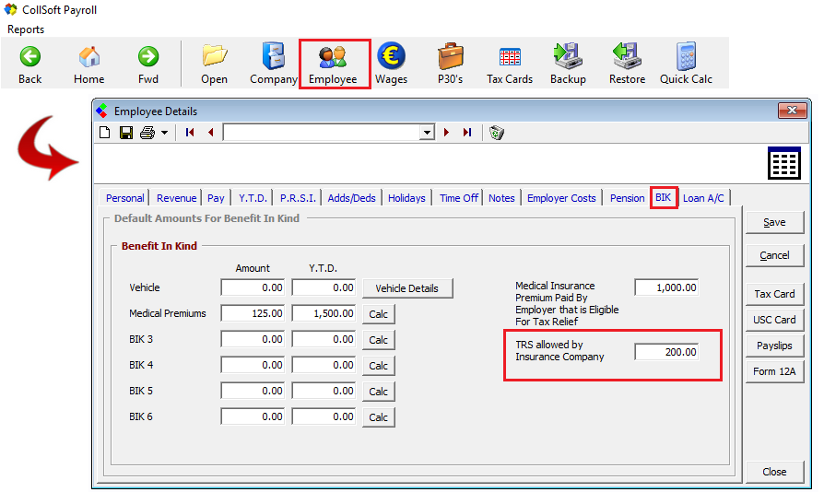Click the TRS allowed amount field
The width and height of the screenshot is (824, 504).
pos(666,352)
